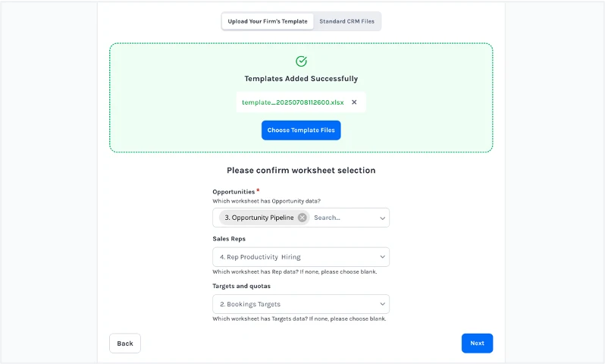Click the Sales Reps dropdown arrow
This screenshot has height=364, width=605.
(x=382, y=257)
